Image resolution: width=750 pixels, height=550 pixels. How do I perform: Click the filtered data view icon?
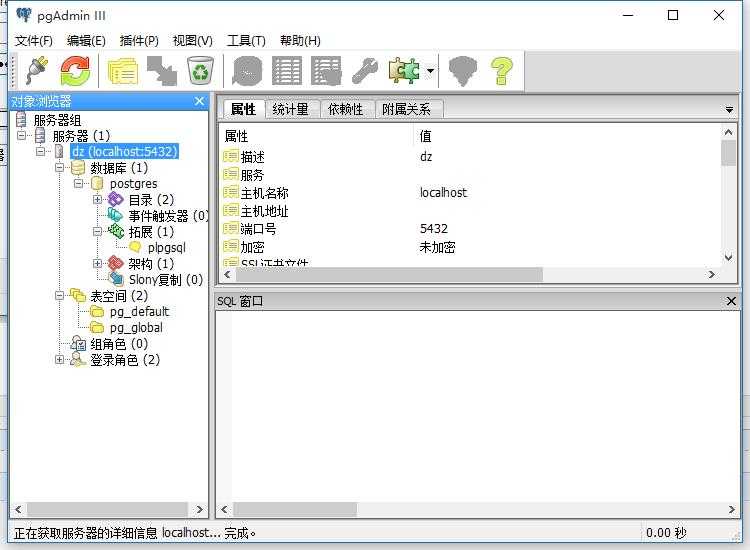tap(326, 71)
